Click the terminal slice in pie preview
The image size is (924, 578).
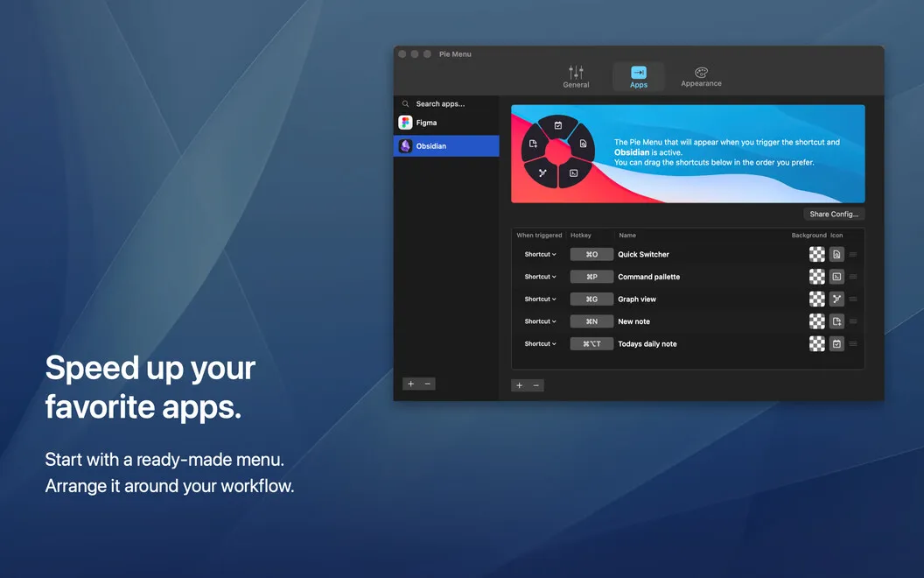pyautogui.click(x=573, y=173)
